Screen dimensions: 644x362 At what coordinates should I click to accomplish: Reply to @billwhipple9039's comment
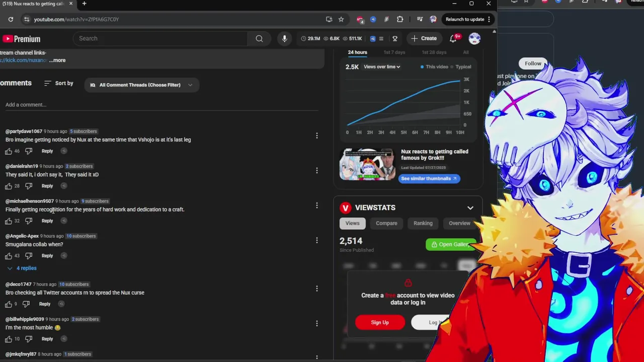pyautogui.click(x=47, y=339)
